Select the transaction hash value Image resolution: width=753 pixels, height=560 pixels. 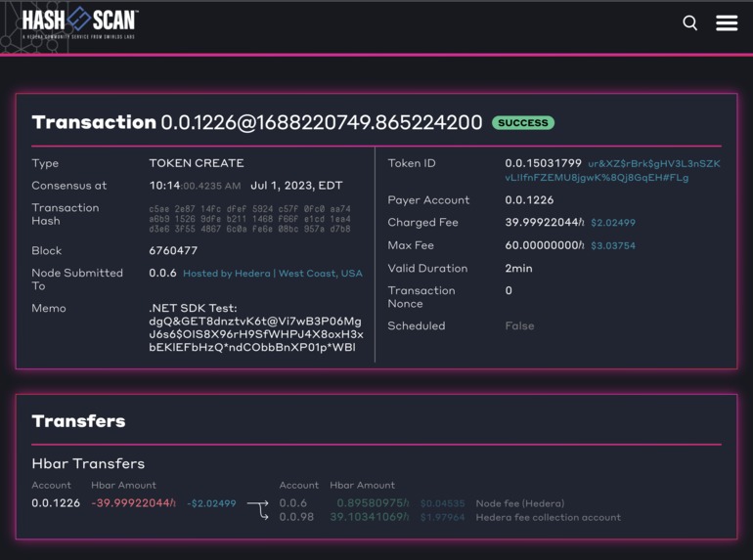(249, 219)
